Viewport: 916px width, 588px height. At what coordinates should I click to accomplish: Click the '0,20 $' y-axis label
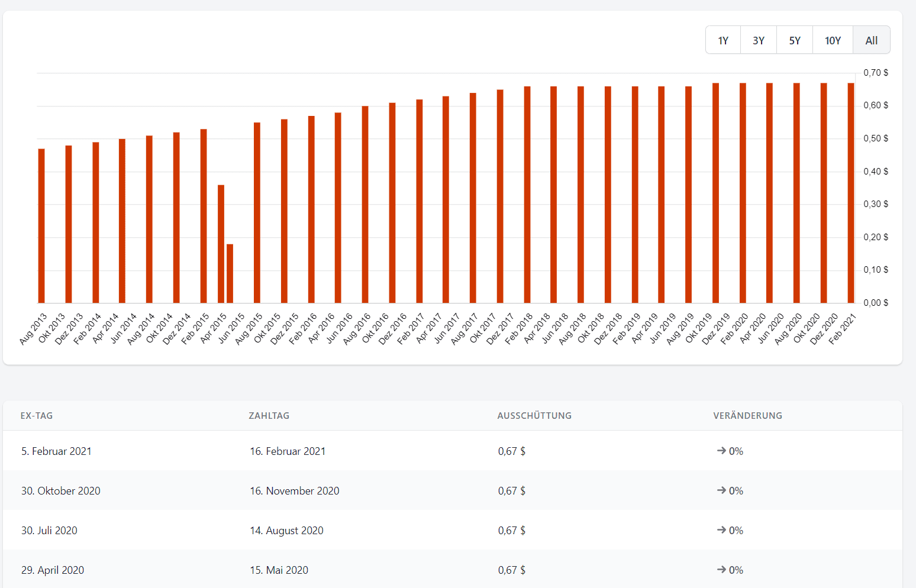(876, 237)
